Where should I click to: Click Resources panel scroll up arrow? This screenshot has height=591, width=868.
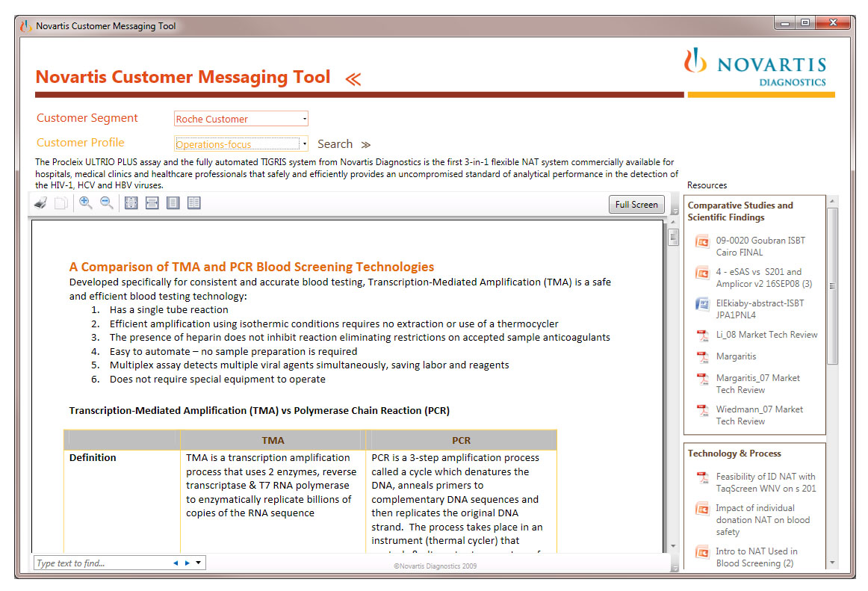(x=832, y=201)
